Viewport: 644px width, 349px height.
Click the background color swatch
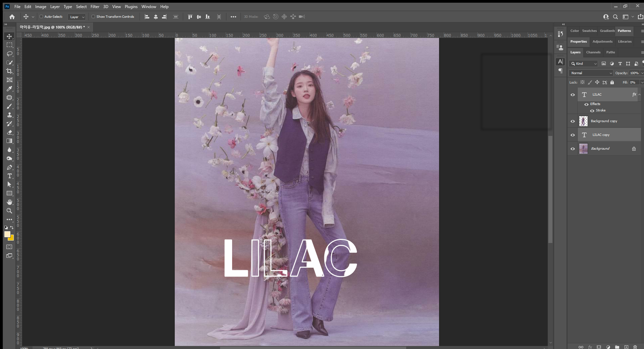[x=12, y=239]
